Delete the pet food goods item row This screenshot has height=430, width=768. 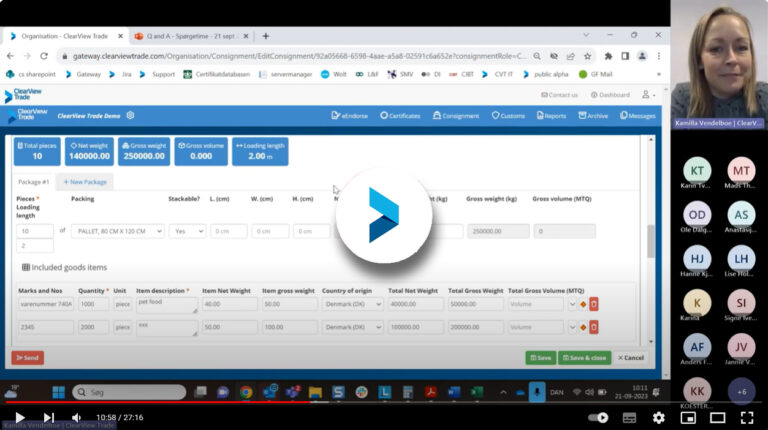(x=594, y=304)
